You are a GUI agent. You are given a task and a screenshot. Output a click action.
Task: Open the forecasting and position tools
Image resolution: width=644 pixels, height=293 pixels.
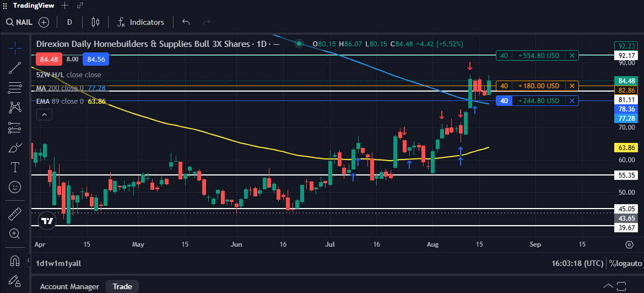click(x=15, y=127)
